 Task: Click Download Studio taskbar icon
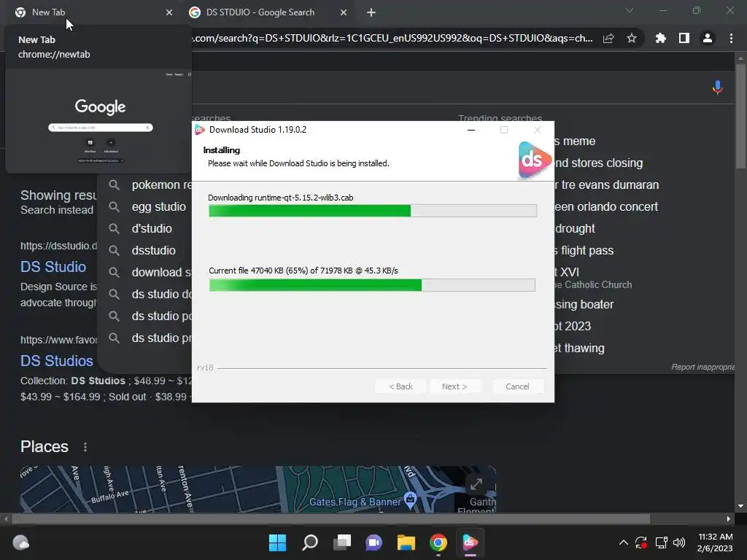point(471,542)
